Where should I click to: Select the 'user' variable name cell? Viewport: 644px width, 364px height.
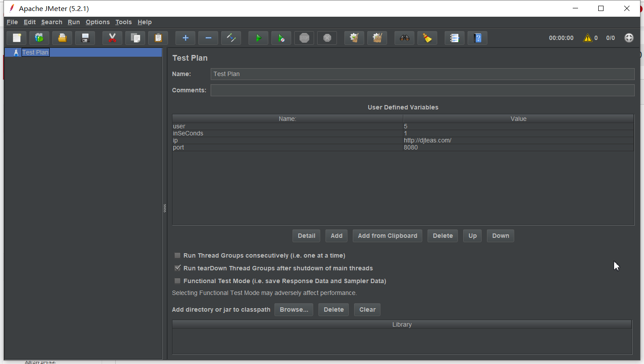pyautogui.click(x=288, y=126)
